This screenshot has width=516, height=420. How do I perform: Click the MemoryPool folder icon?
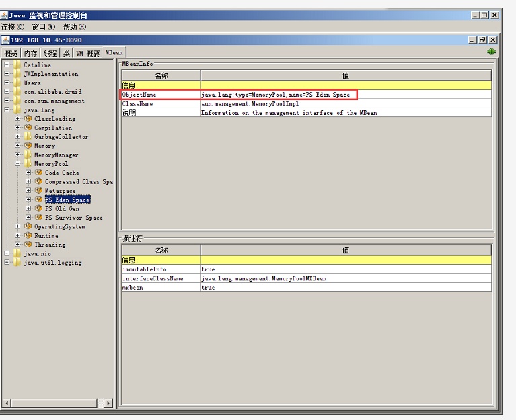click(28, 164)
